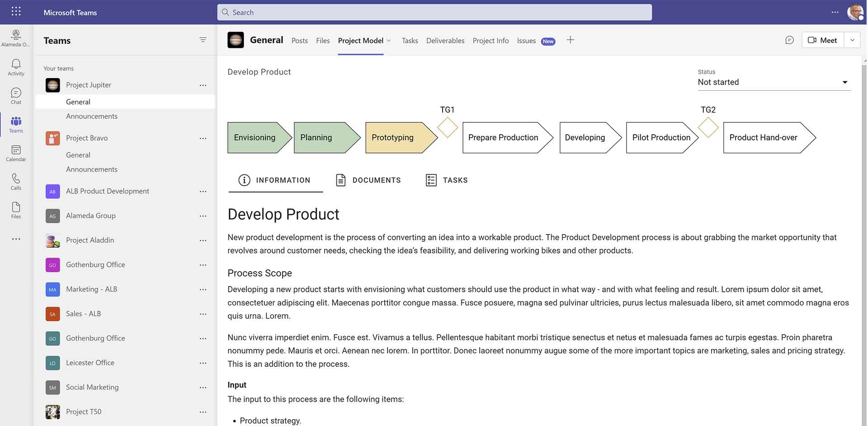Image resolution: width=868 pixels, height=426 pixels.
Task: Select the DOCUMENTS section tab
Action: 368,180
